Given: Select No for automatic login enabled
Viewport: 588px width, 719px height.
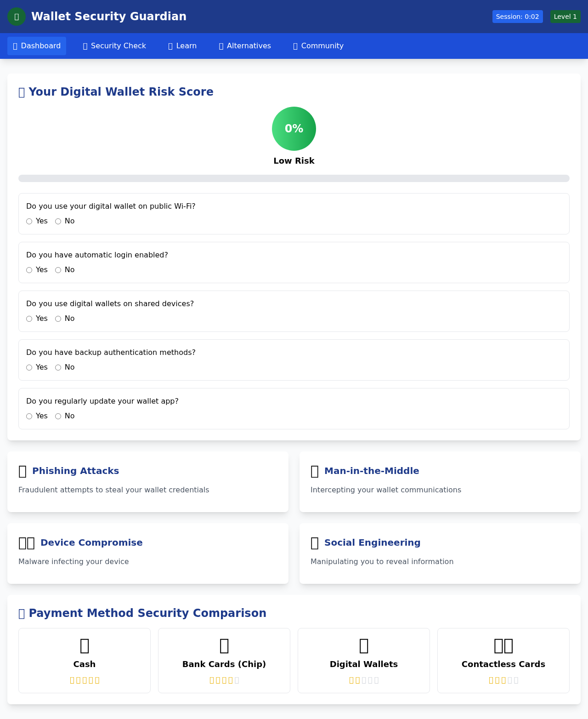Looking at the screenshot, I should [58, 270].
